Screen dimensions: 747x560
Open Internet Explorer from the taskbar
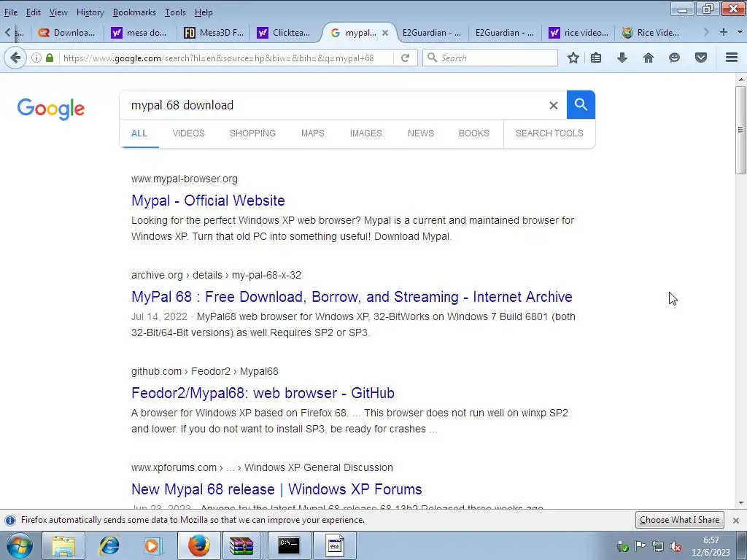109,546
